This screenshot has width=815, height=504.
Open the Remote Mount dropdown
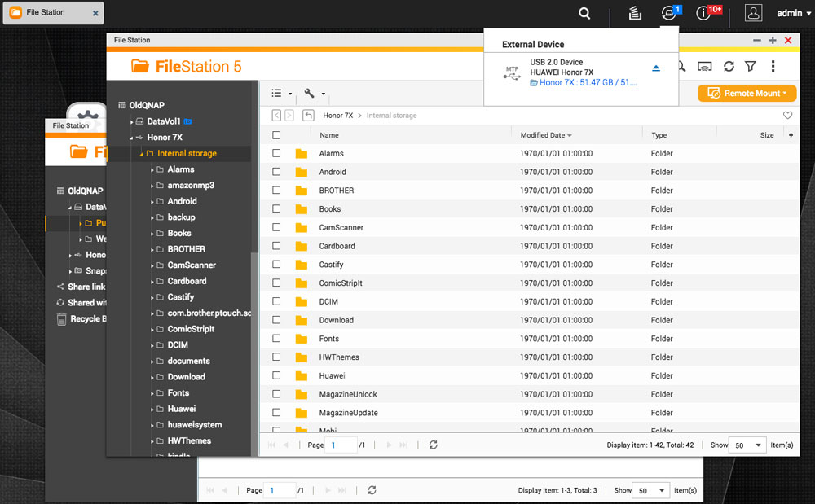(747, 94)
